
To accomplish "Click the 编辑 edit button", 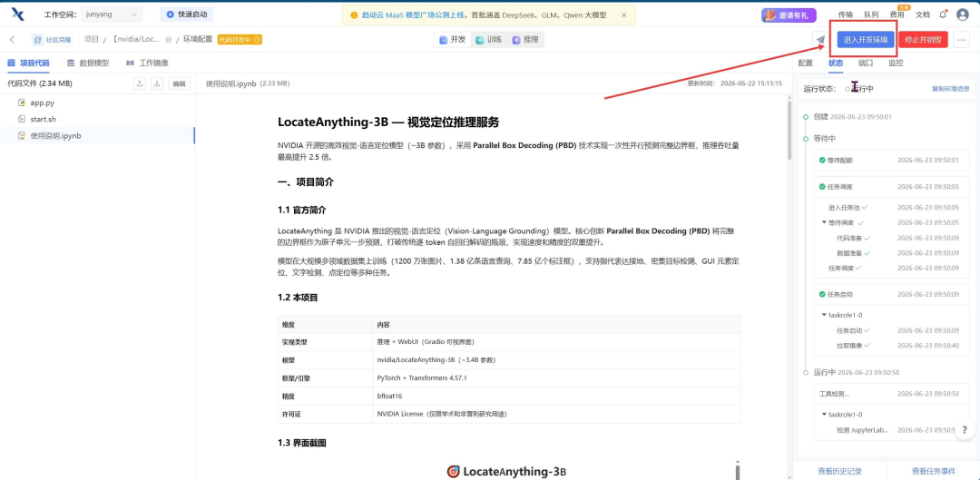I will [180, 83].
